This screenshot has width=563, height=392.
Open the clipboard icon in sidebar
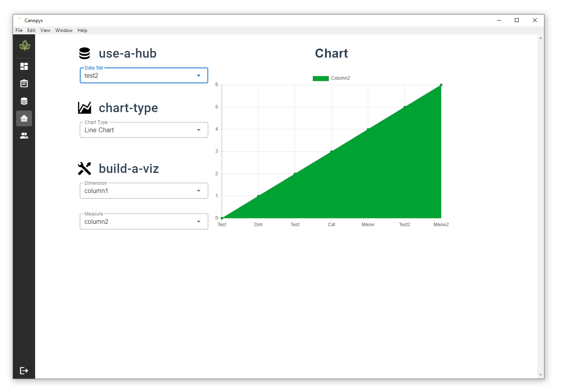[x=24, y=83]
